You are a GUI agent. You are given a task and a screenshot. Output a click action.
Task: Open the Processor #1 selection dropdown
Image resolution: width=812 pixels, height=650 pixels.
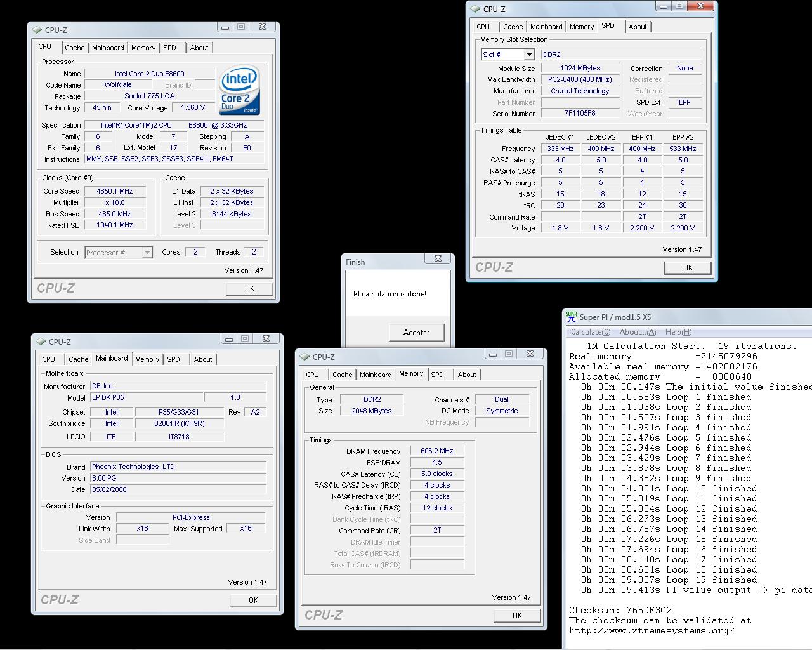(147, 252)
